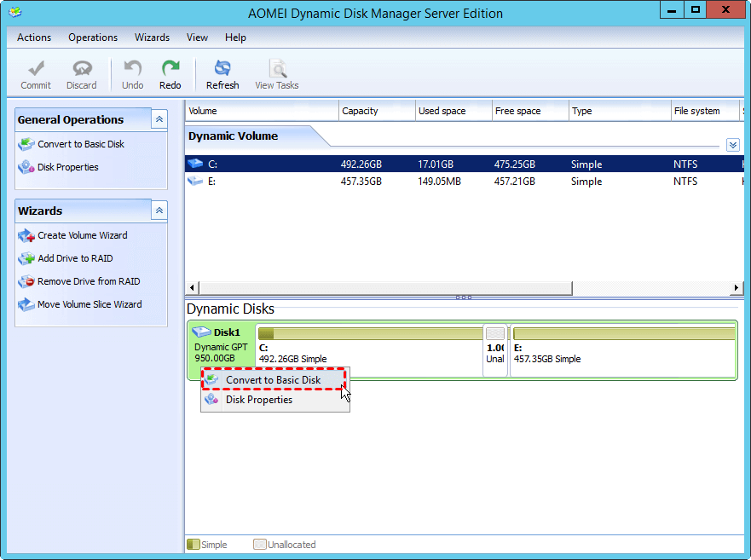Viewport: 751px width, 560px height.
Task: Sort by the File system column header
Action: (x=705, y=111)
